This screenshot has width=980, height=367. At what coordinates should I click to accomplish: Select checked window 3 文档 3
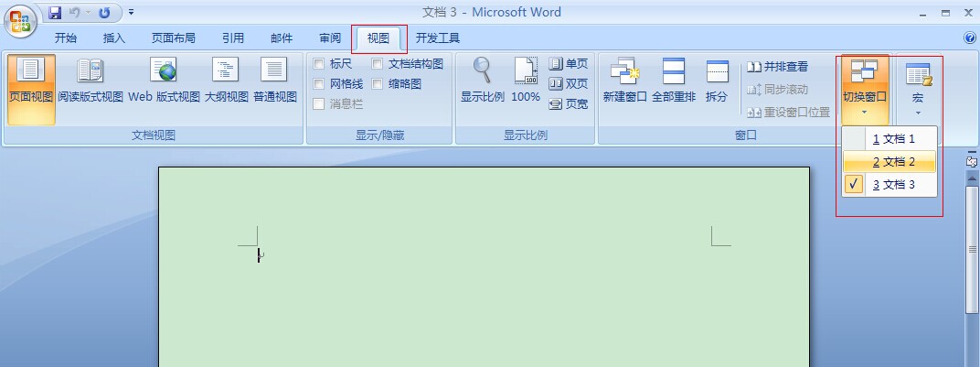[x=889, y=185]
